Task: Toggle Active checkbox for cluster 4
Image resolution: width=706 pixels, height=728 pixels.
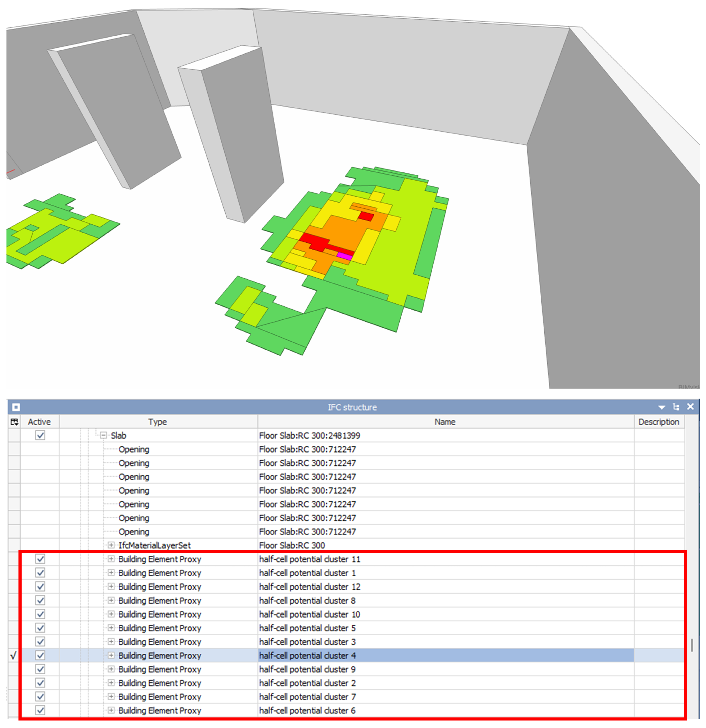Action: (40, 655)
